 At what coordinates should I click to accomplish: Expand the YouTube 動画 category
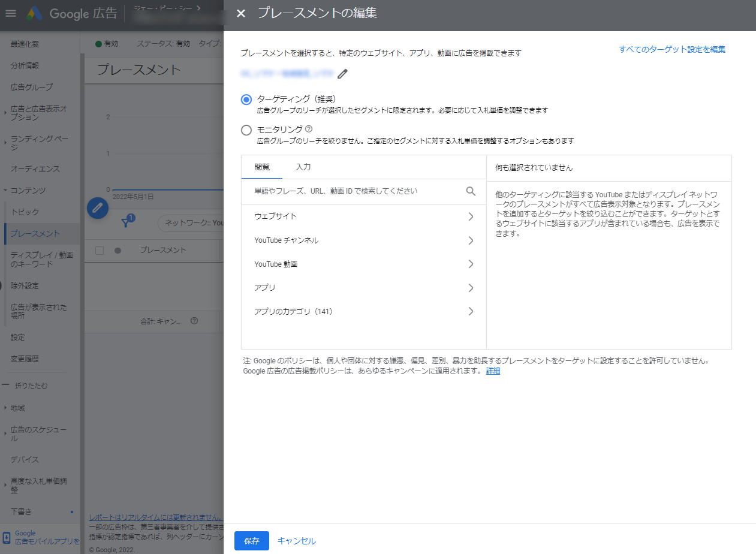[x=364, y=264]
